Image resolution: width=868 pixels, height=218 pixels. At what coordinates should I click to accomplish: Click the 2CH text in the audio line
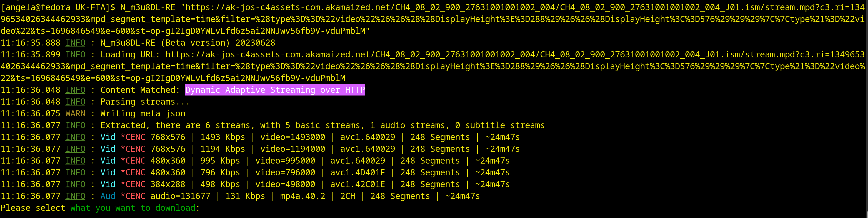tap(347, 196)
